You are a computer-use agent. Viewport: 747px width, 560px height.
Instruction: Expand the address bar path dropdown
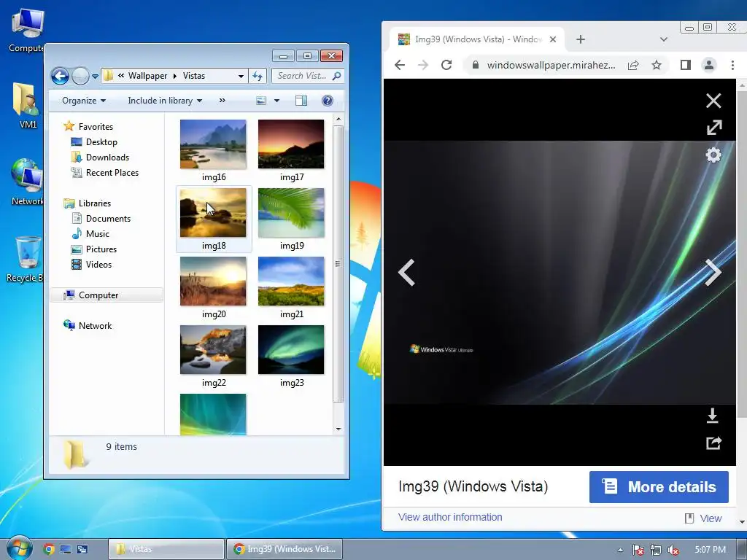(241, 76)
